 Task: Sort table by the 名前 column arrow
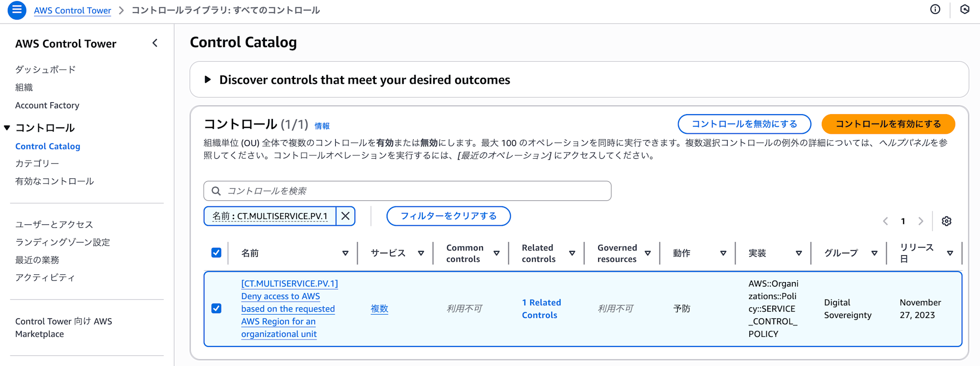click(x=345, y=253)
